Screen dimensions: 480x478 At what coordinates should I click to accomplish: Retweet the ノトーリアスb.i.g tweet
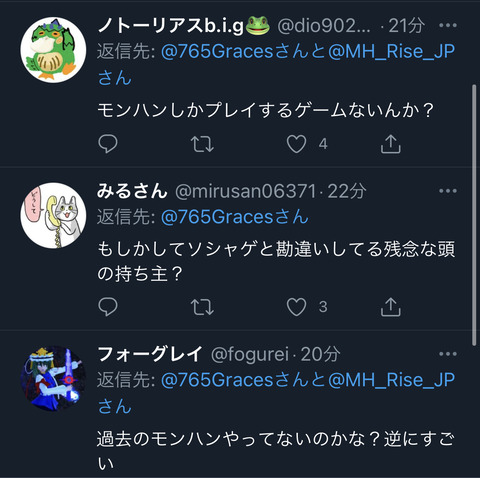pos(202,144)
